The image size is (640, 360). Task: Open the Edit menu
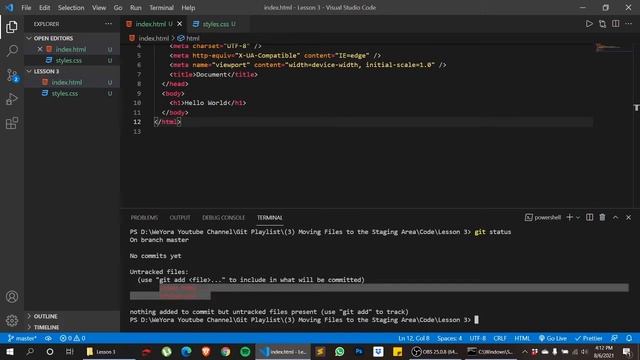44,7
